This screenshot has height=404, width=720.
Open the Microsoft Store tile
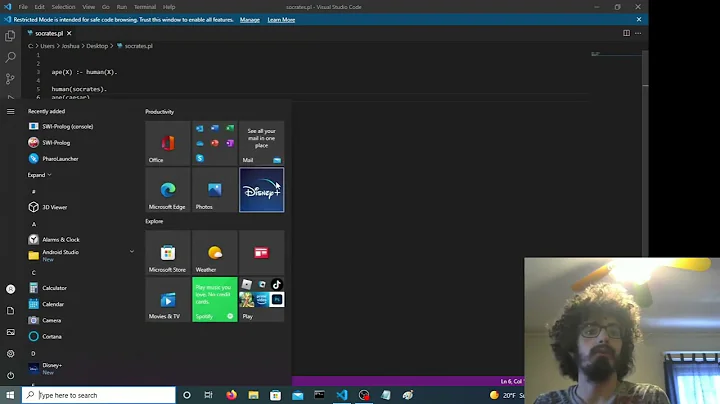coord(168,252)
